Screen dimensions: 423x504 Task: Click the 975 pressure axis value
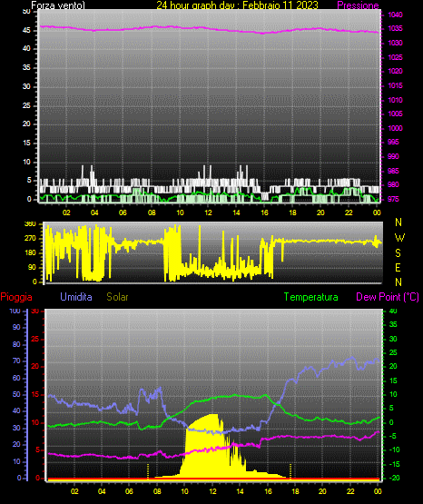click(393, 199)
